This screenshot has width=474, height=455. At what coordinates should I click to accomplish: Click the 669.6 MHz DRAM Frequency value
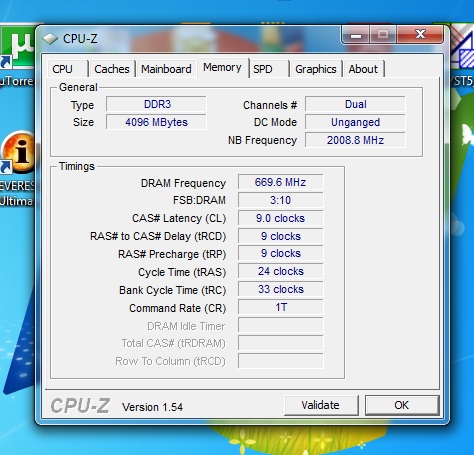[281, 182]
